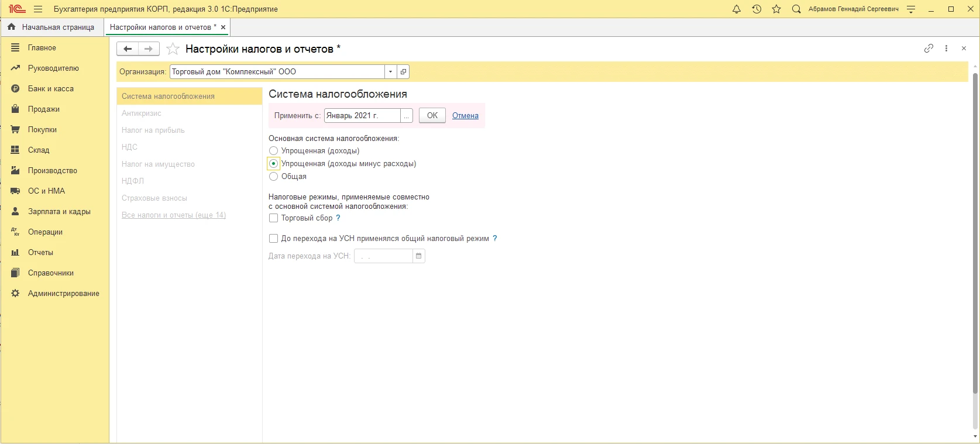Viewport: 980px width, 444px height.
Task: Add this page to favorites star
Action: (x=173, y=49)
